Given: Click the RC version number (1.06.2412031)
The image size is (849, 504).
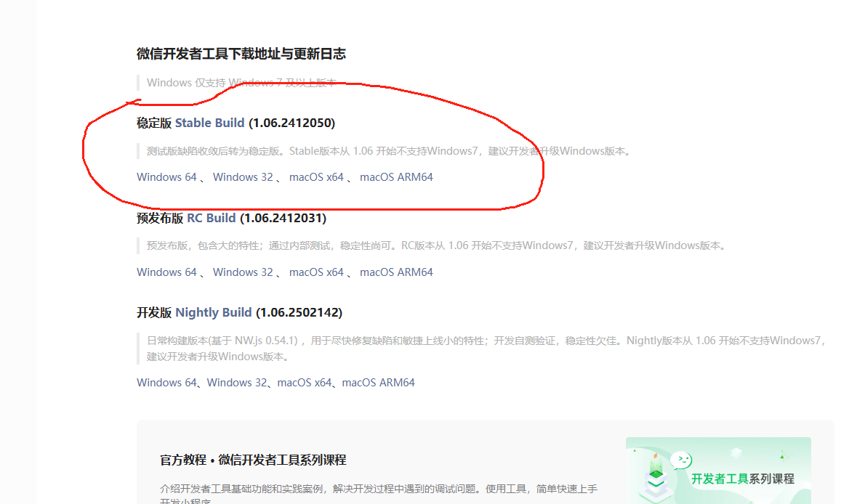Looking at the screenshot, I should (283, 218).
